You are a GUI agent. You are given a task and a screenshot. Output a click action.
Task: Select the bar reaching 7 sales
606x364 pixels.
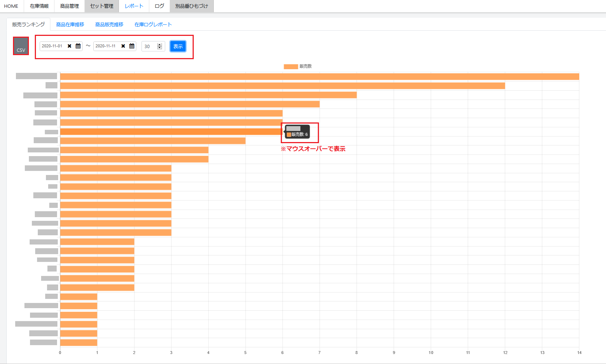(x=190, y=104)
